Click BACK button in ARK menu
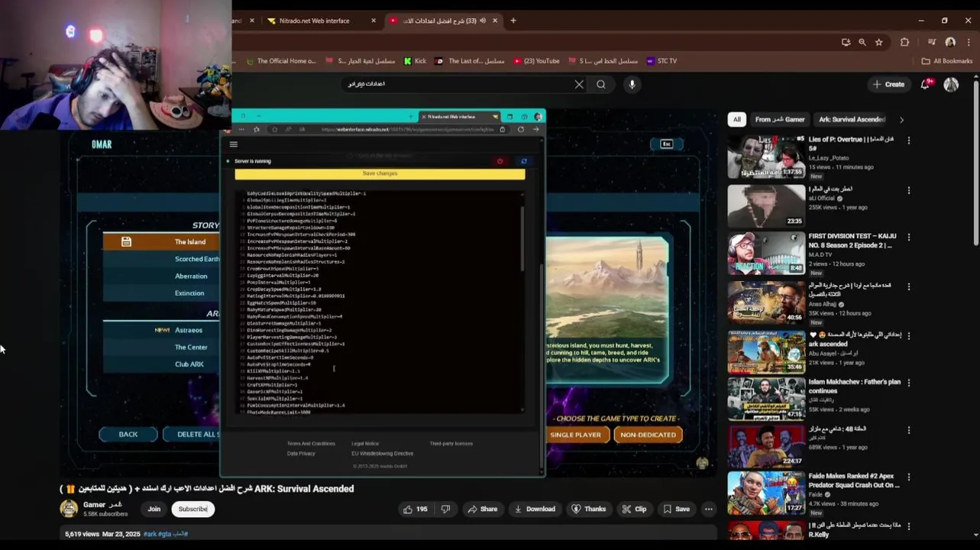 tap(128, 435)
